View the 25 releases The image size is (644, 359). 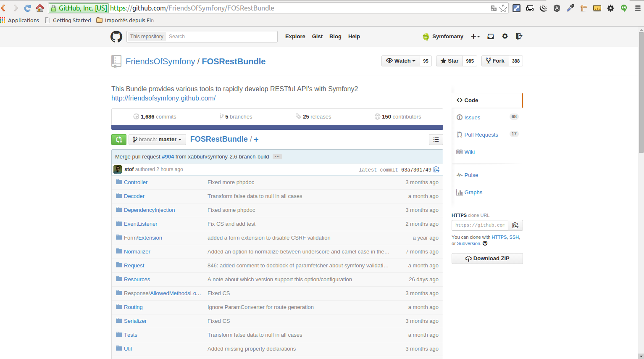[313, 117]
